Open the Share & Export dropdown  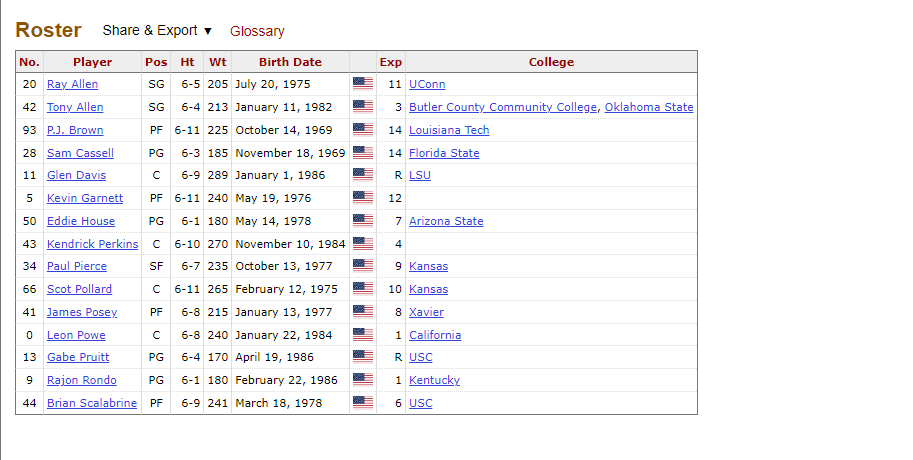157,30
